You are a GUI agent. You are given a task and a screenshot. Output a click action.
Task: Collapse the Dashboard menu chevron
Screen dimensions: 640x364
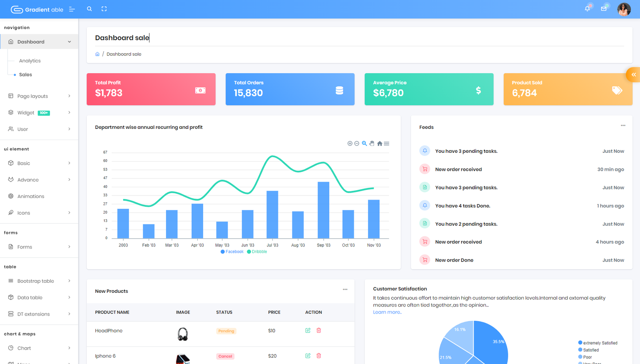pyautogui.click(x=70, y=42)
